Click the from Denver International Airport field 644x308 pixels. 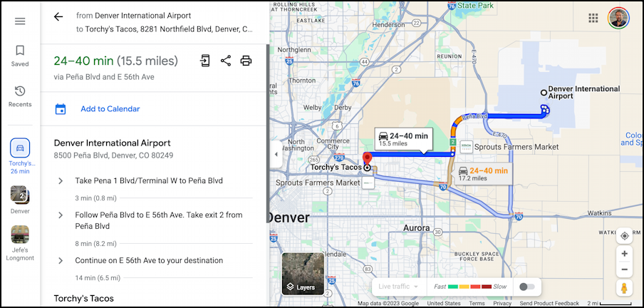pos(133,16)
